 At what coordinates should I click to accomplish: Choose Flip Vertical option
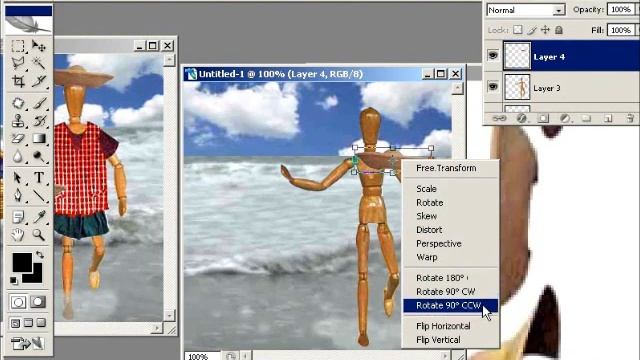438,340
